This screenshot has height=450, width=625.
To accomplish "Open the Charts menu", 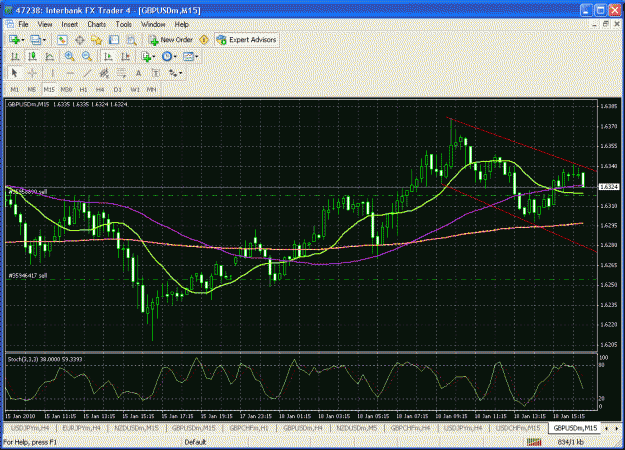I will click(97, 24).
